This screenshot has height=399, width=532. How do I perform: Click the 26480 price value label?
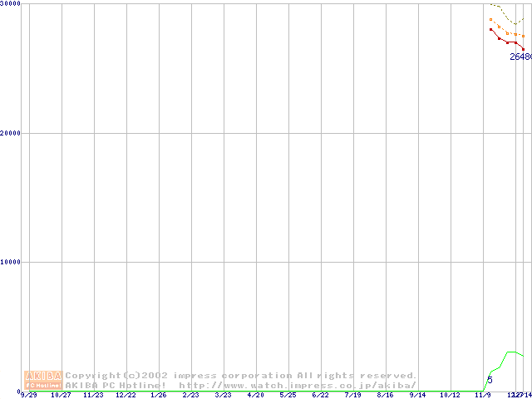pos(520,57)
